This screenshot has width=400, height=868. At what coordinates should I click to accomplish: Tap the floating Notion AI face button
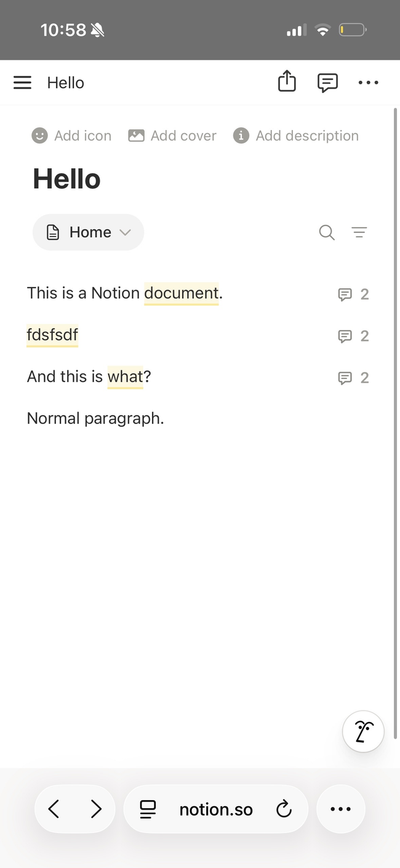click(363, 731)
